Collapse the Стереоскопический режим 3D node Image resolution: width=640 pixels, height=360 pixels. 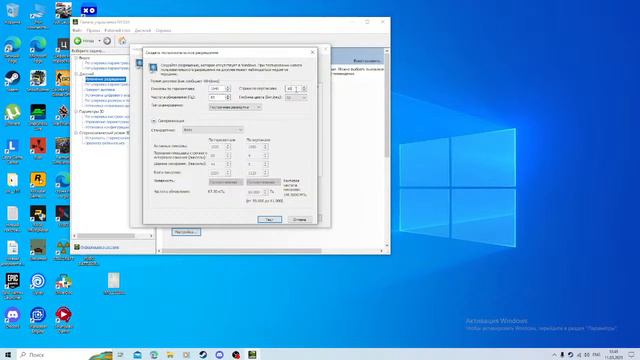tap(76, 133)
